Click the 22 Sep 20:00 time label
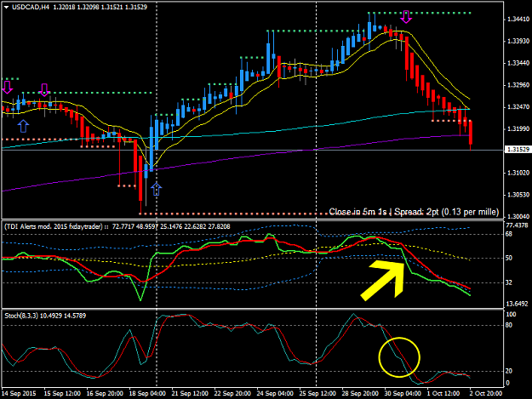 (232, 393)
